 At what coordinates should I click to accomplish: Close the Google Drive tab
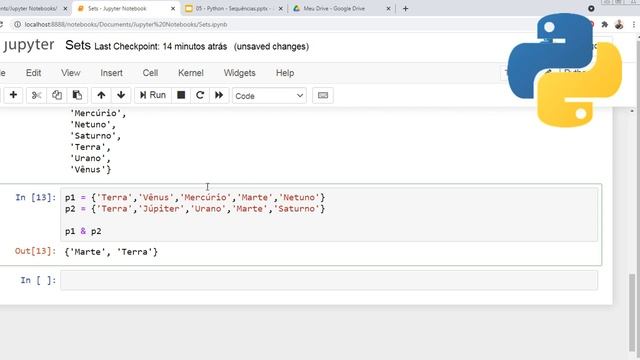point(389,8)
